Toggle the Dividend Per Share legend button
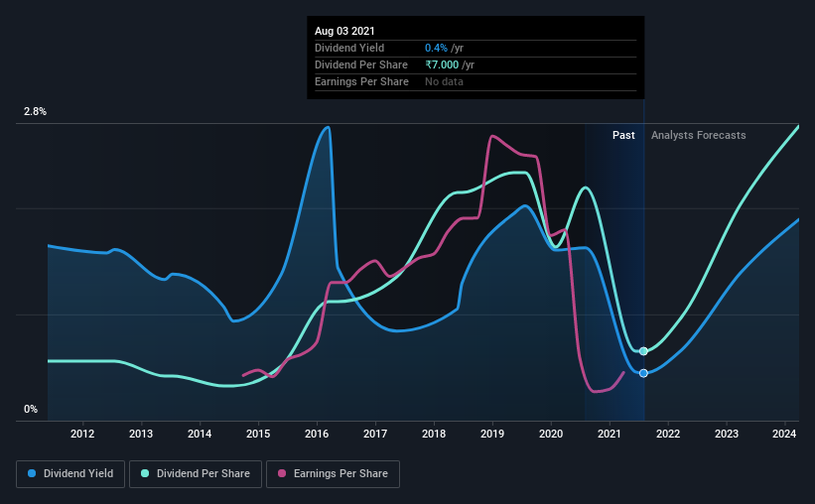The image size is (815, 504). pos(196,474)
